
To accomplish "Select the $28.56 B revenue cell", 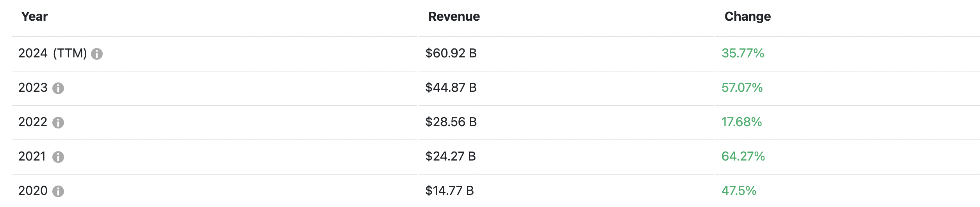I will [x=451, y=122].
